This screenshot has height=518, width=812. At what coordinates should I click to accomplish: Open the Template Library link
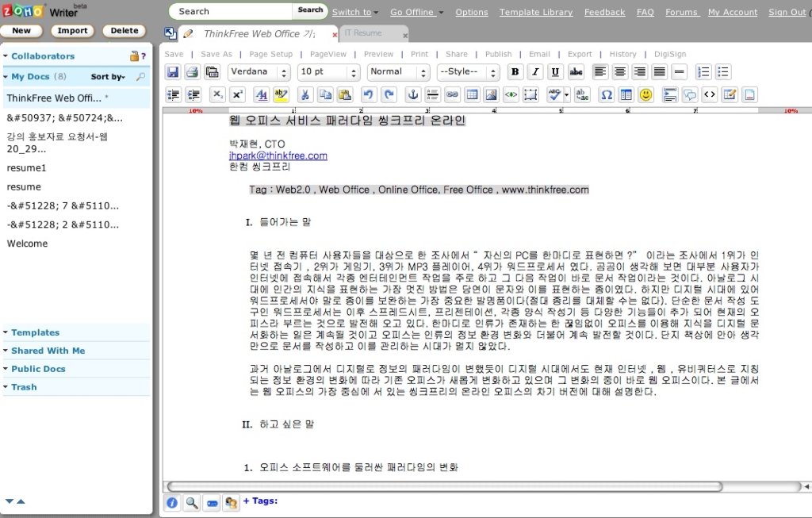[536, 12]
